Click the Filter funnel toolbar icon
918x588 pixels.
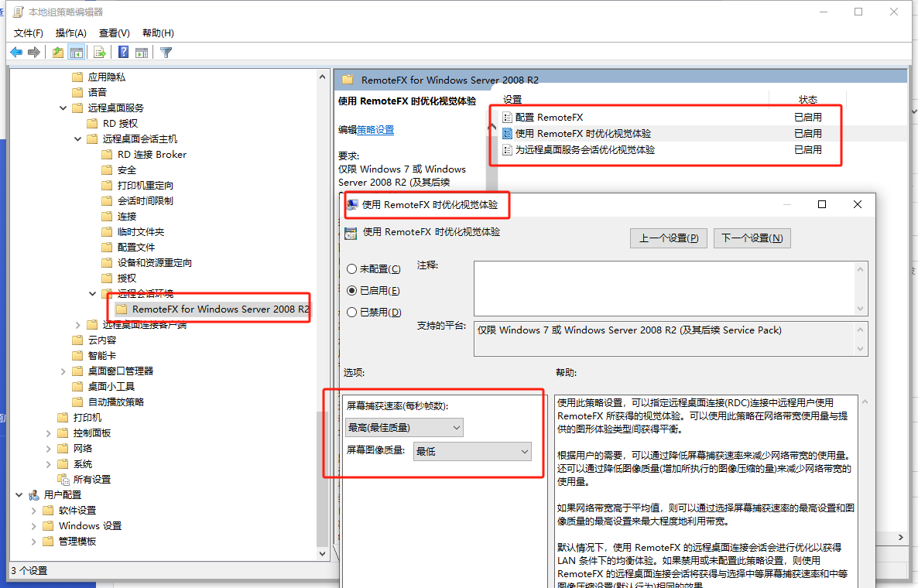tap(166, 53)
